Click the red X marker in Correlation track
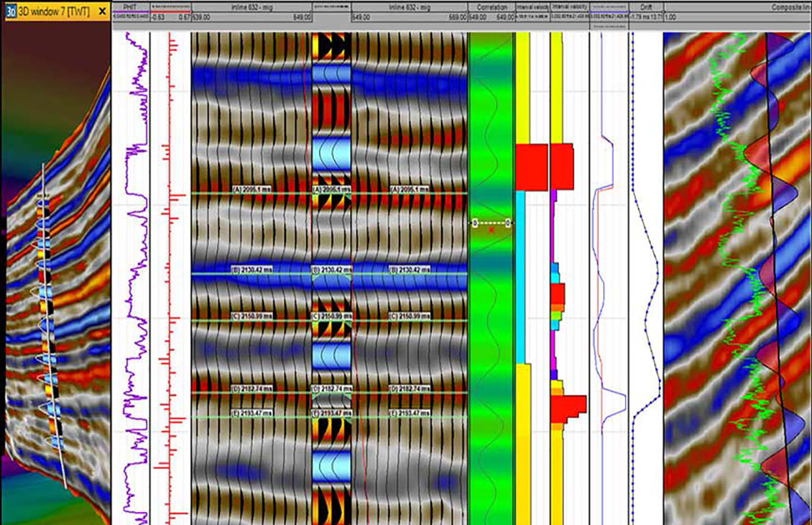812x525 pixels. (492, 231)
